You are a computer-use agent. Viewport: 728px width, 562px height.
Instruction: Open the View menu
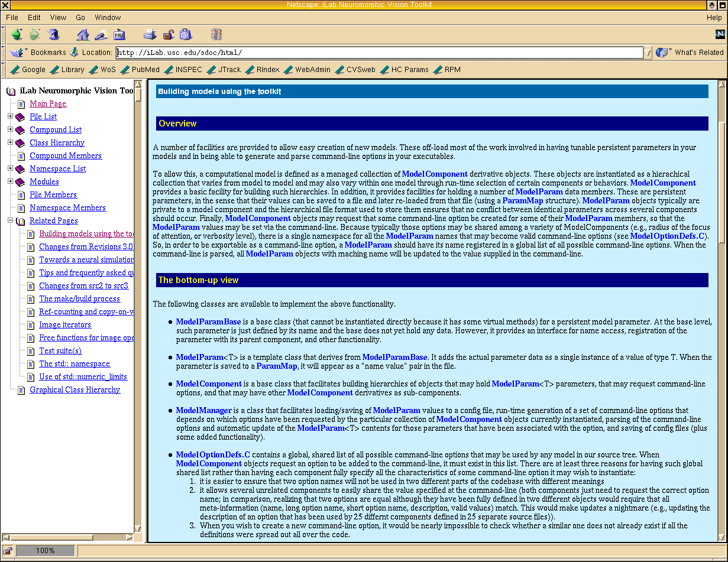coord(58,18)
